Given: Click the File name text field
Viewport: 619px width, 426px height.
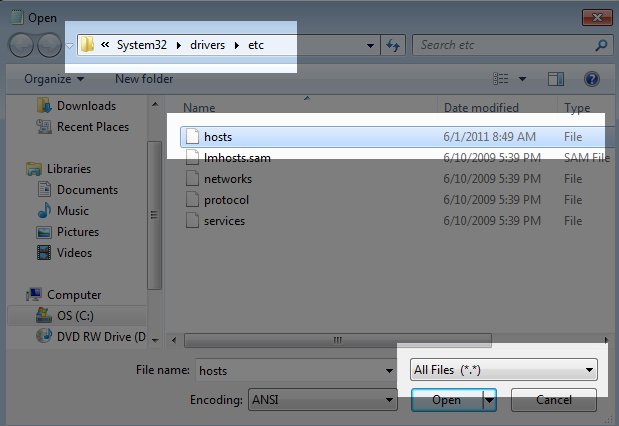Looking at the screenshot, I should pos(288,370).
